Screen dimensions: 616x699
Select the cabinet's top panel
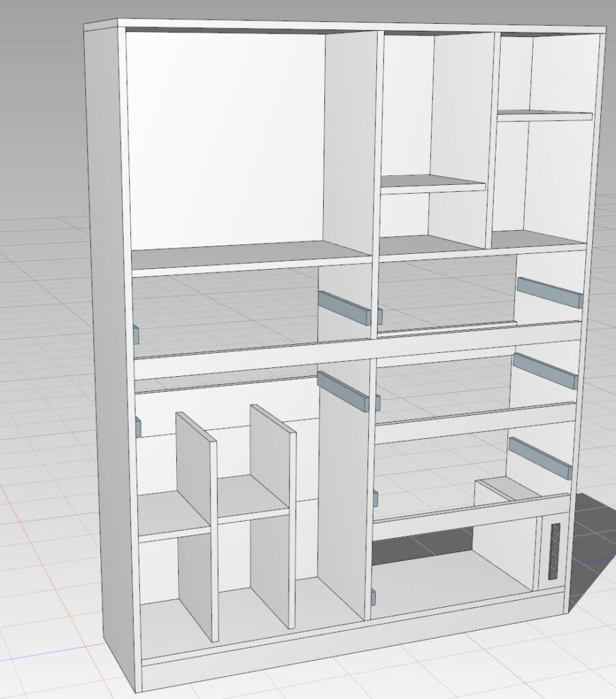click(x=341, y=25)
